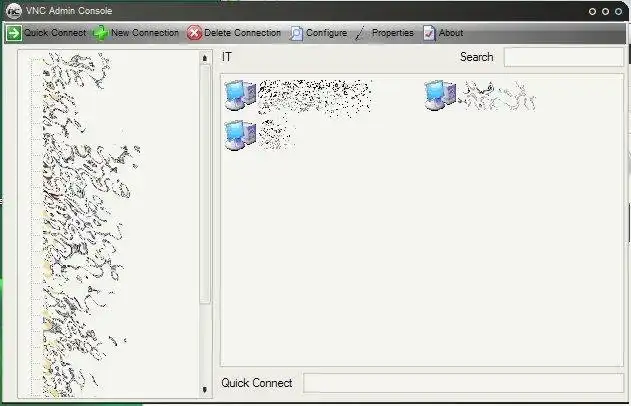The height and width of the screenshot is (406, 631).
Task: Click the first title bar circle button
Action: 592,11
